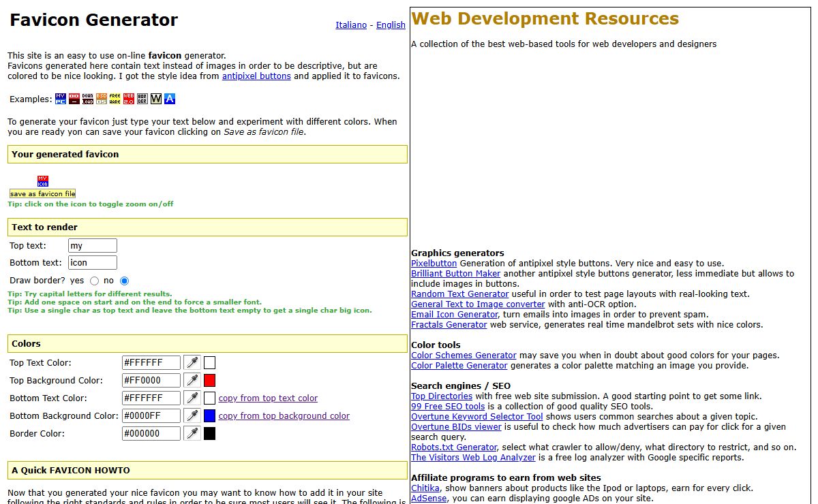Focus the Bottom Text Color hex field

(151, 398)
